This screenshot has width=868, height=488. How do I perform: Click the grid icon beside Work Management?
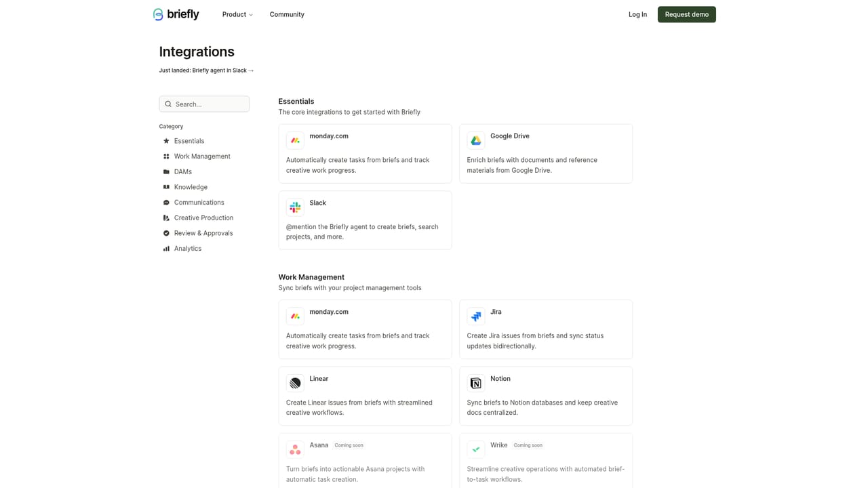coord(166,157)
